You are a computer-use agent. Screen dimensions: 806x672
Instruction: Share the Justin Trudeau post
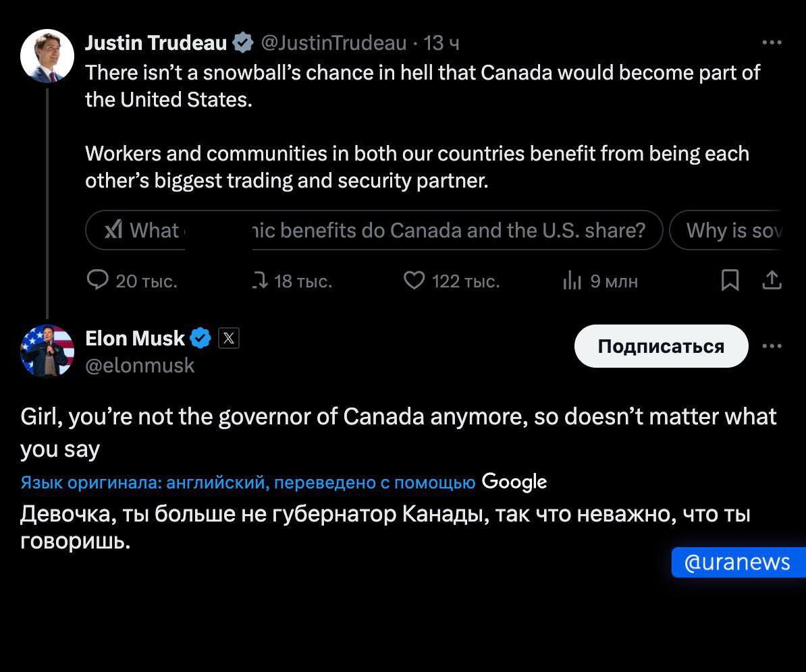pyautogui.click(x=771, y=280)
